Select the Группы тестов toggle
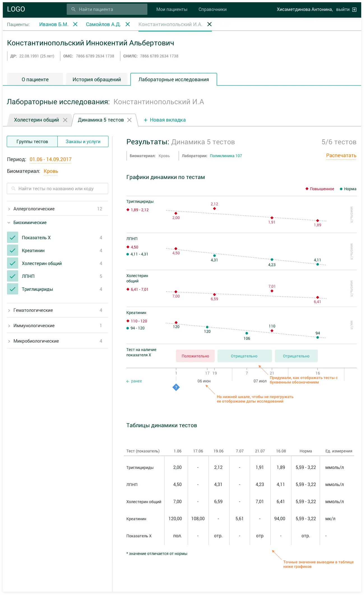Screen dimensions: 364x595 tap(32, 141)
